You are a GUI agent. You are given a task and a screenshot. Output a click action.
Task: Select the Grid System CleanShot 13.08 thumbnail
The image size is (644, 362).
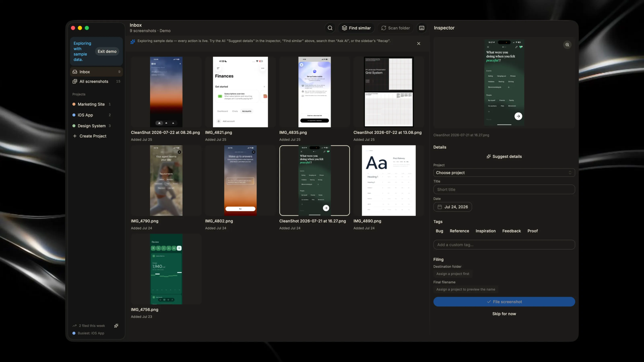[x=389, y=92]
